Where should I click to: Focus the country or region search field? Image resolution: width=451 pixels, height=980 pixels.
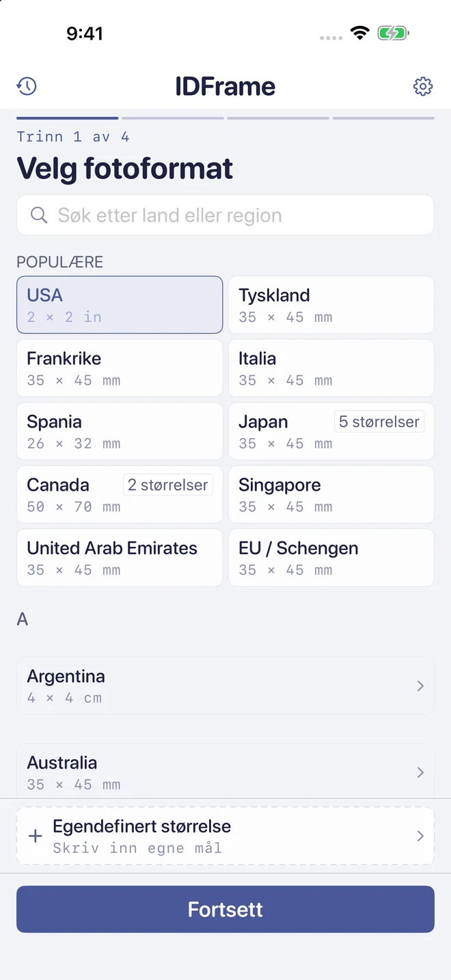coord(225,215)
